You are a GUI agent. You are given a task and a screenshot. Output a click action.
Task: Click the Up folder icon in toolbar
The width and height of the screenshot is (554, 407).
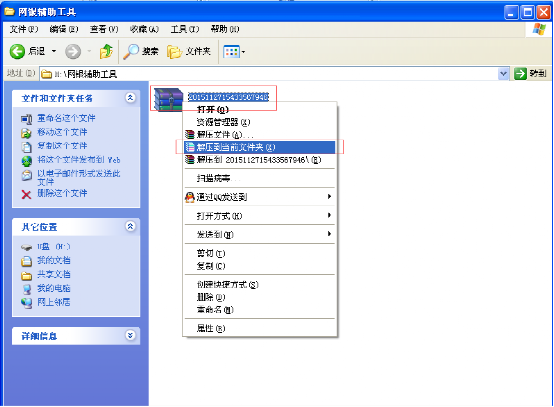(106, 52)
